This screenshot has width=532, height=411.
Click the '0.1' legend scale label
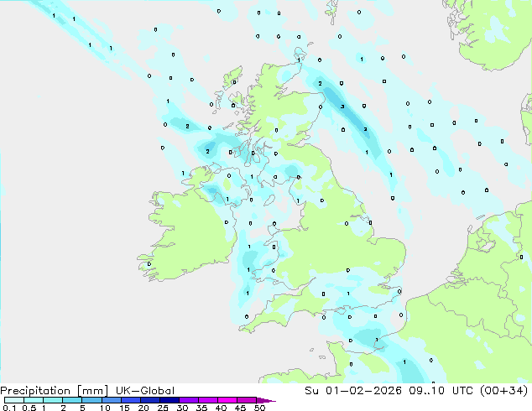click(x=9, y=408)
